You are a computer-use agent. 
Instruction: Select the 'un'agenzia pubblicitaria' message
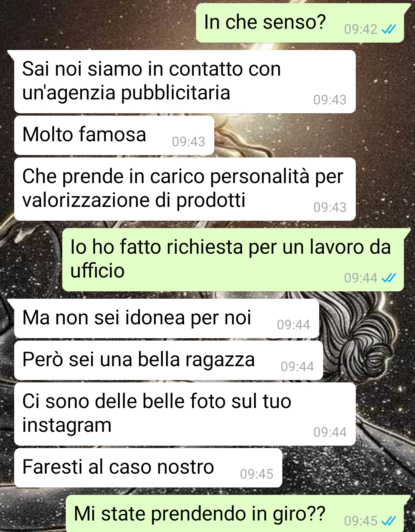coord(185,81)
